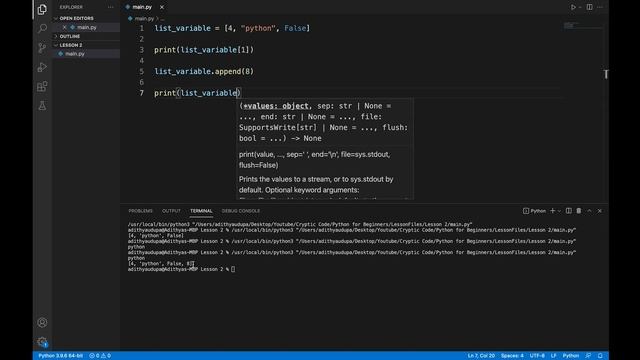Image resolution: width=640 pixels, height=360 pixels.
Task: Kill the terminal with trash icon
Action: click(x=579, y=211)
